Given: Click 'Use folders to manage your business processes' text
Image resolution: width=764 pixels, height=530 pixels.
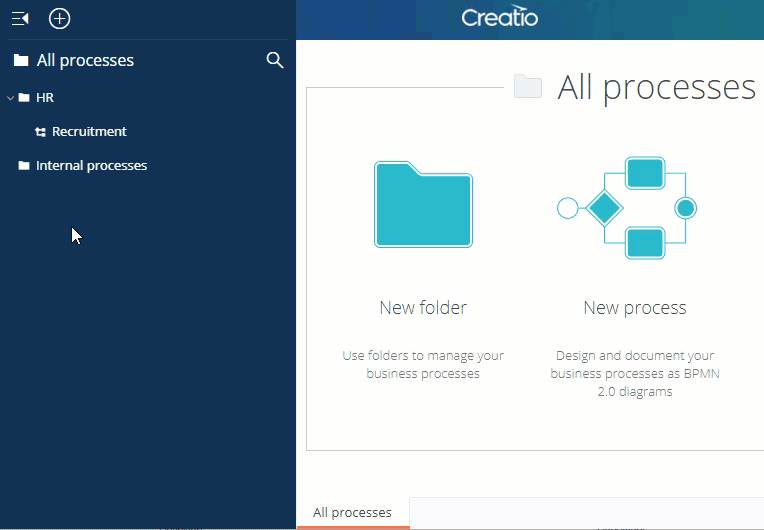Looking at the screenshot, I should coord(423,364).
